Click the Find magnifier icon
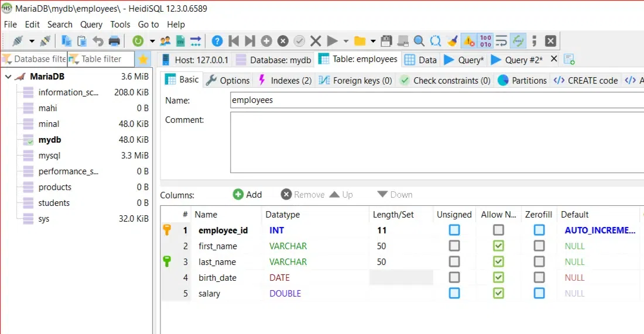This screenshot has height=334, width=644. coord(419,41)
